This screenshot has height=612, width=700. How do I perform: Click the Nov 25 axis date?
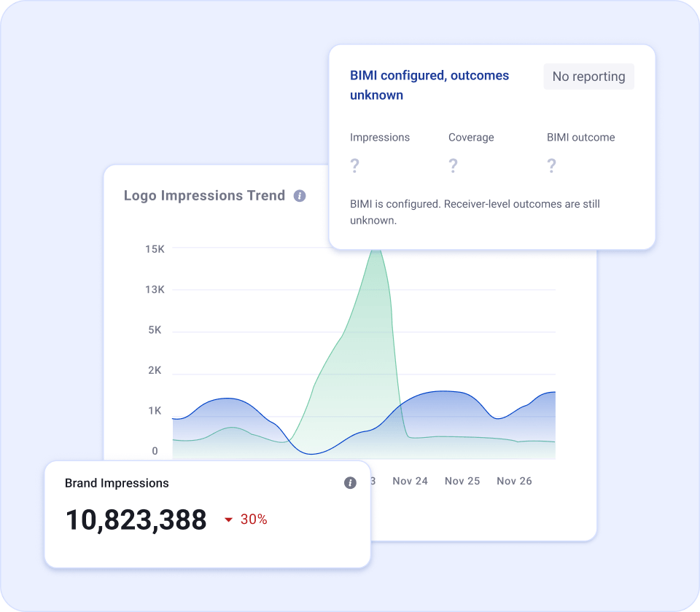pos(462,481)
